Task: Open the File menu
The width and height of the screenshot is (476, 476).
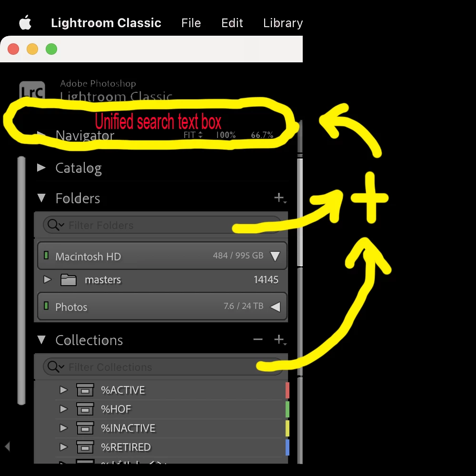Action: tap(191, 23)
